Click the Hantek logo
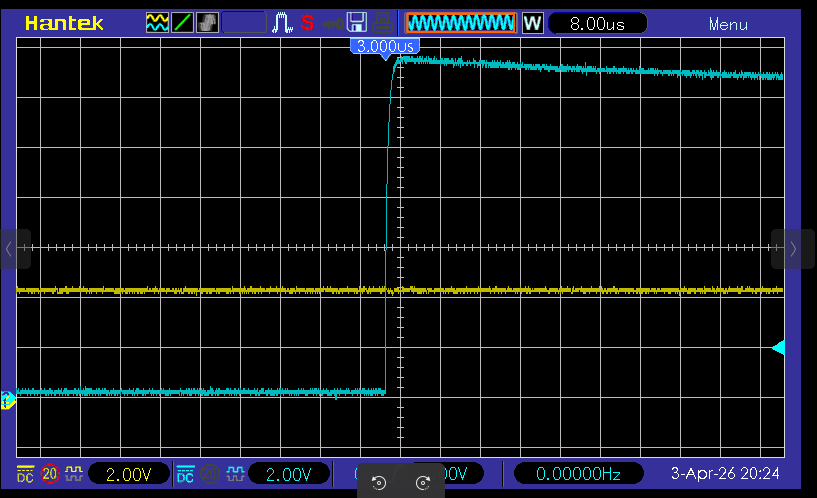Image resolution: width=817 pixels, height=498 pixels. click(64, 23)
